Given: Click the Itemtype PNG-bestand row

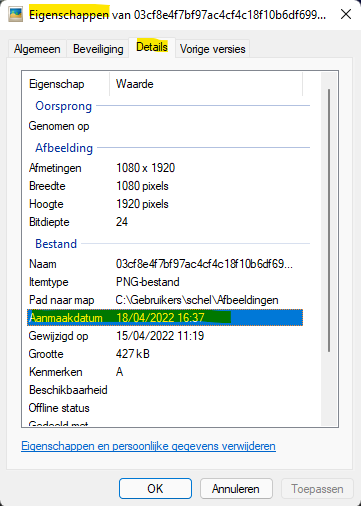Looking at the screenshot, I should click(x=165, y=282).
